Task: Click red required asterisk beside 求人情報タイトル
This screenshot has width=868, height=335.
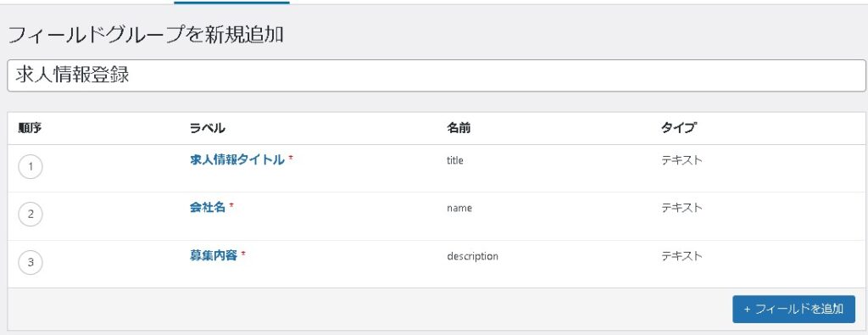Action: pos(291,158)
